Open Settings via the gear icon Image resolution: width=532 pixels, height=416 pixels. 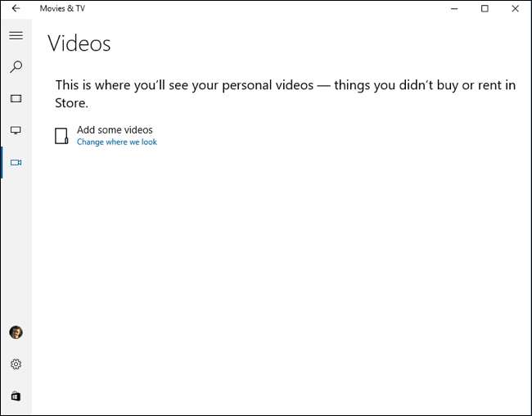point(16,364)
